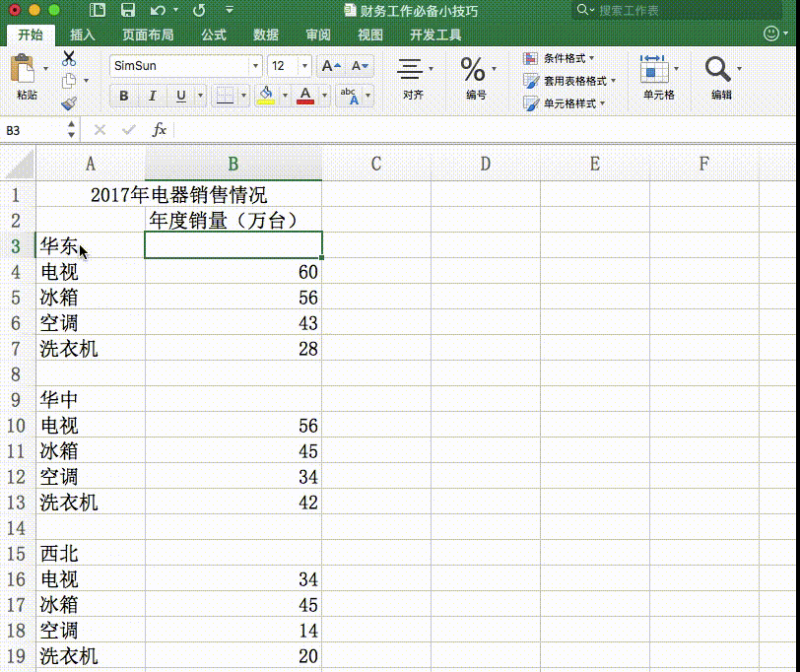800x672 pixels.
Task: Switch to the 插入 (Insert) tab
Action: point(83,34)
